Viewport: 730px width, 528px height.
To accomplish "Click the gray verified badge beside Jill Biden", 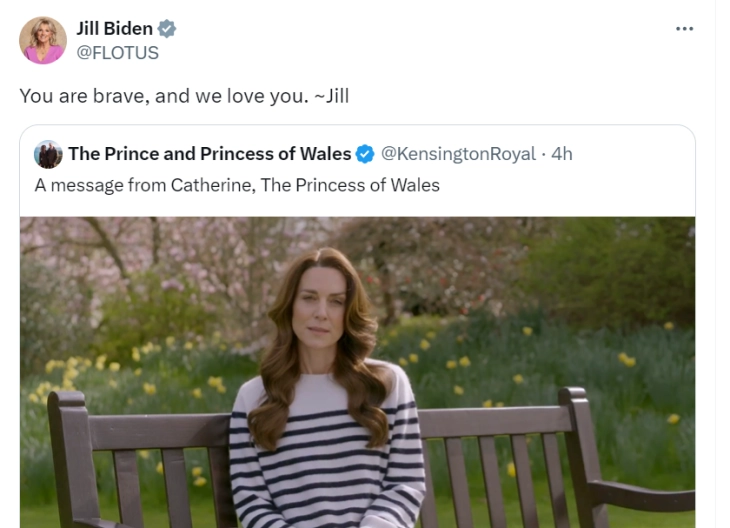I will 167,29.
